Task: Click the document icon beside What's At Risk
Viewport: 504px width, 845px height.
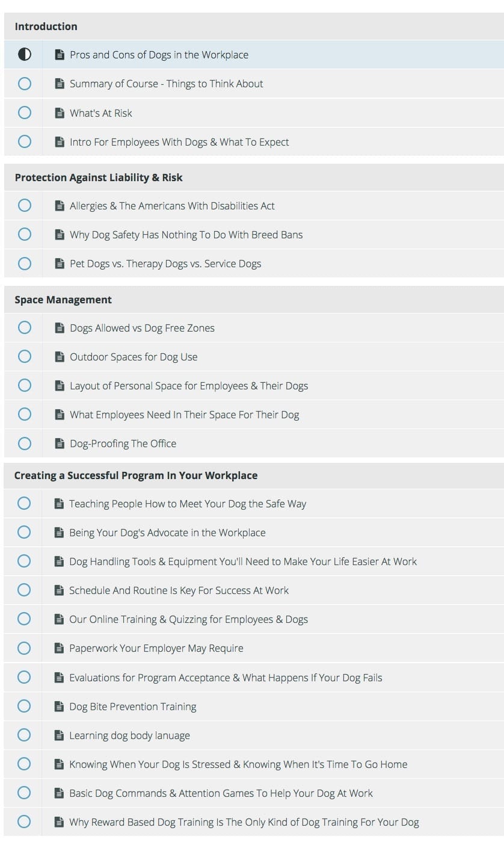Action: (60, 113)
